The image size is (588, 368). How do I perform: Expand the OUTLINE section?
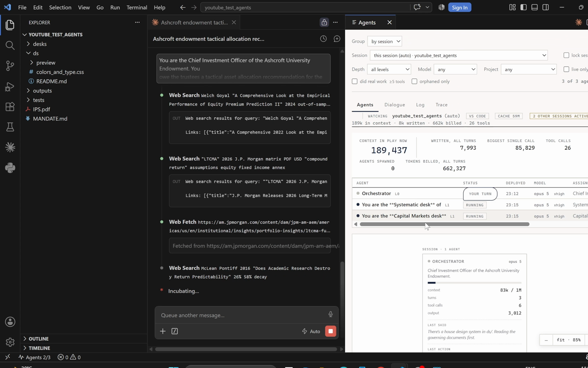coord(84,339)
